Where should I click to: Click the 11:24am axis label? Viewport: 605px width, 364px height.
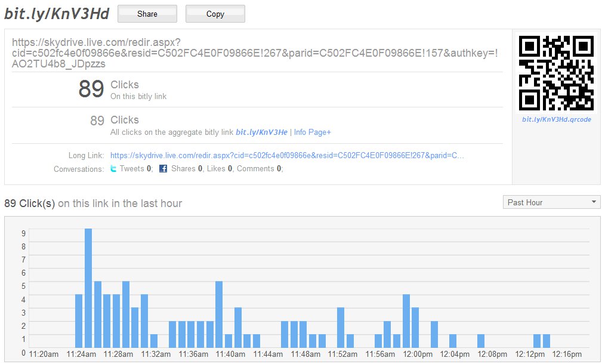[81, 354]
